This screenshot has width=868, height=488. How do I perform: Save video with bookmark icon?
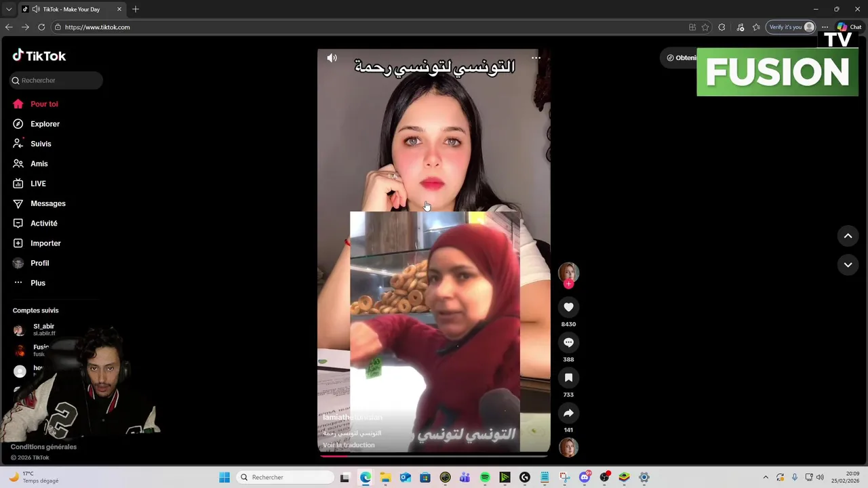pyautogui.click(x=568, y=378)
